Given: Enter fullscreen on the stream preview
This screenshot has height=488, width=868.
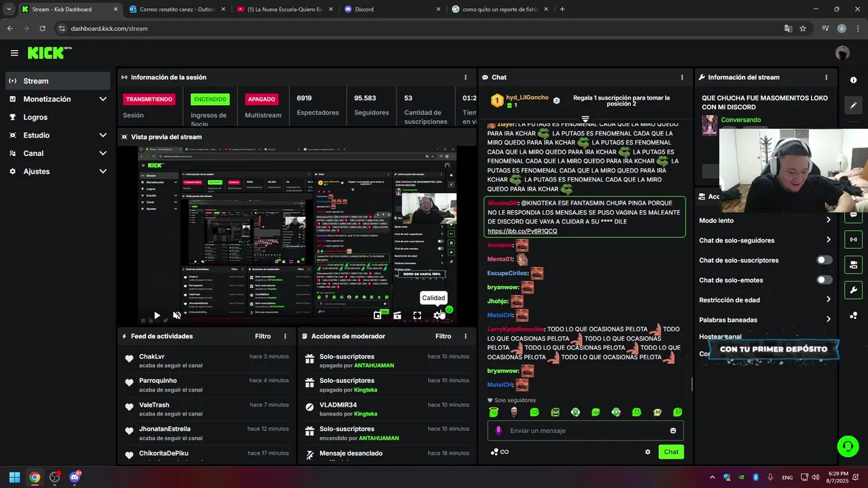Looking at the screenshot, I should [x=417, y=315].
